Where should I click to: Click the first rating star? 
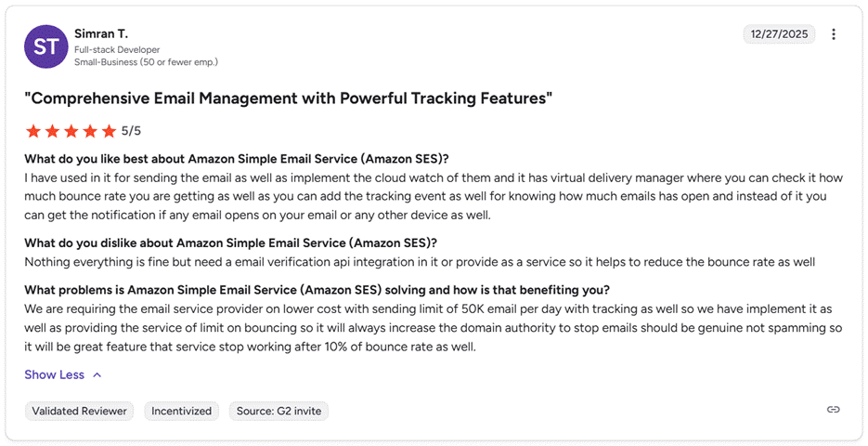click(33, 131)
